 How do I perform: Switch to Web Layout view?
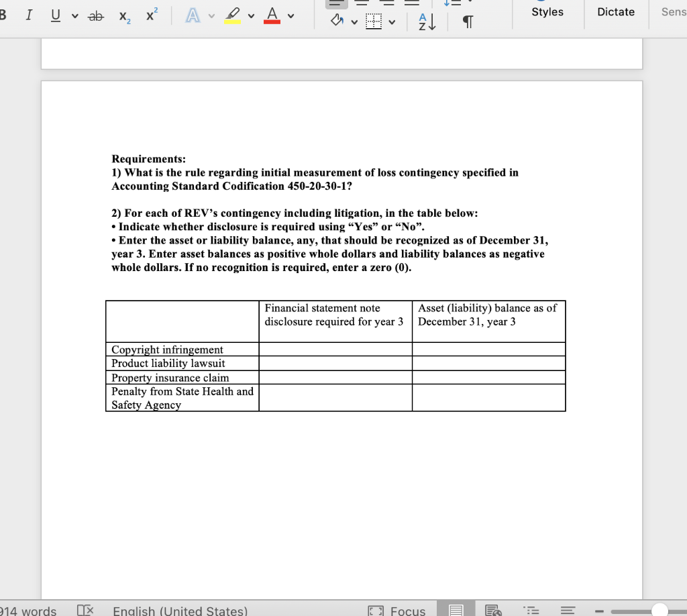[493, 610]
